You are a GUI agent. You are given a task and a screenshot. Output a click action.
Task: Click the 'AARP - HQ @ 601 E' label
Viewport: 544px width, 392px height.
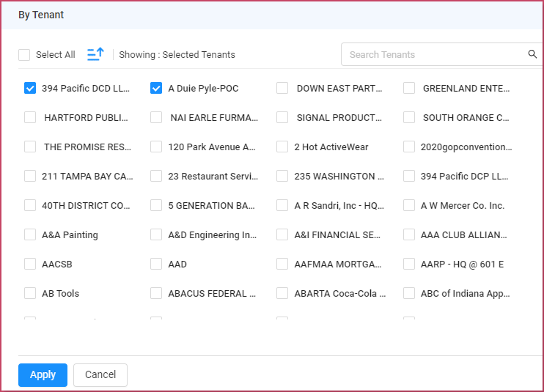(x=462, y=264)
